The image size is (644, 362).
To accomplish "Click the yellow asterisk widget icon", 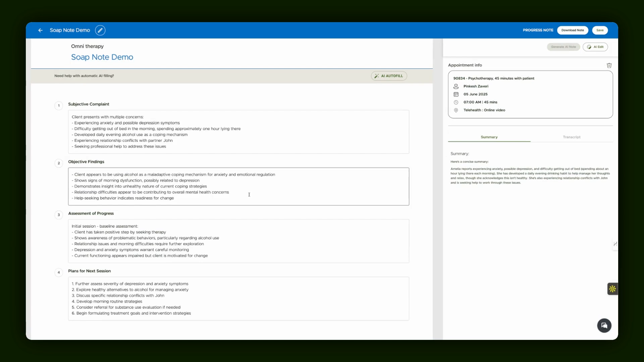I will [x=612, y=289].
